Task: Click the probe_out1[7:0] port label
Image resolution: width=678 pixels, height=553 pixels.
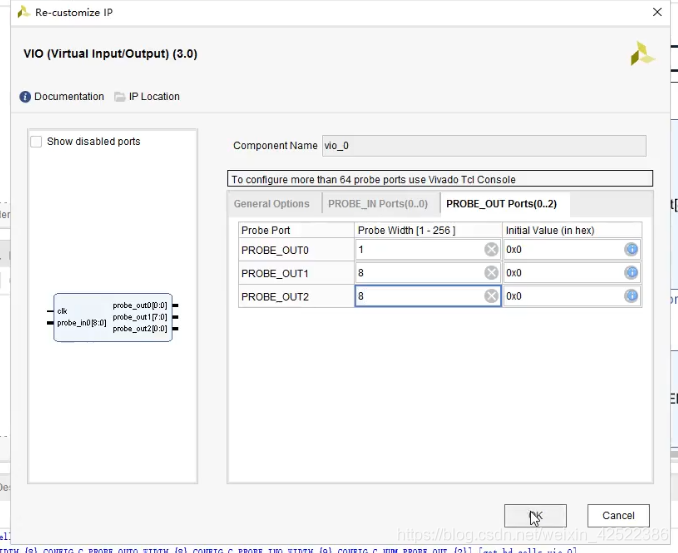Action: pyautogui.click(x=140, y=317)
